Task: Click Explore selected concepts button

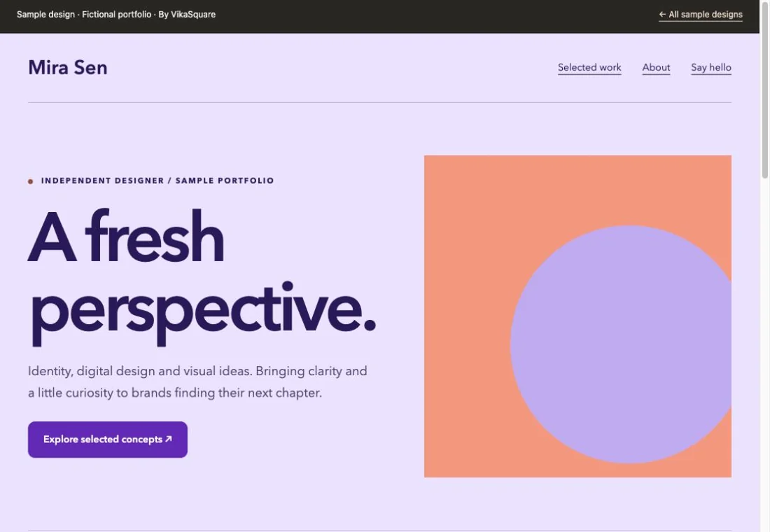Action: (108, 439)
